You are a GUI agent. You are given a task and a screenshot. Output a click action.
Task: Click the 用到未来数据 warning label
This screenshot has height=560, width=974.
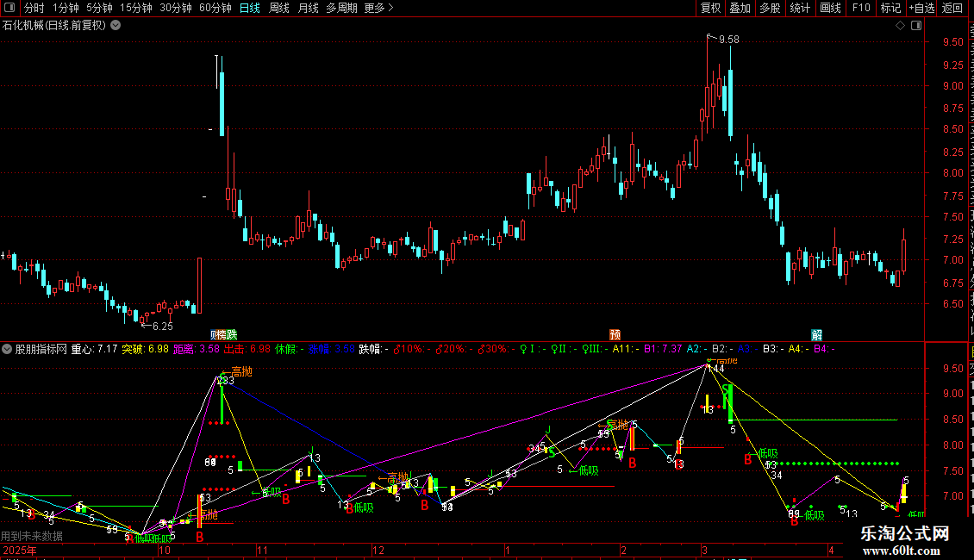click(x=32, y=536)
